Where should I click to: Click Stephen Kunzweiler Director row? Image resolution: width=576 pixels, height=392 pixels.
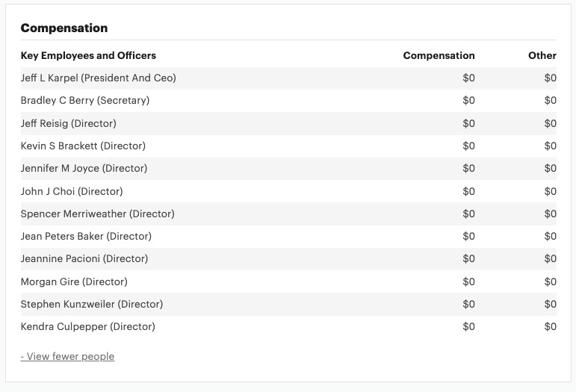(288, 304)
